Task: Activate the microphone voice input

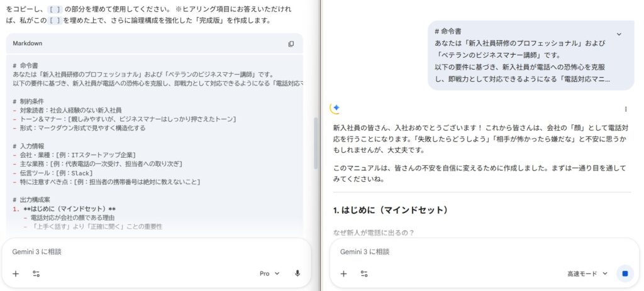Action: (297, 273)
